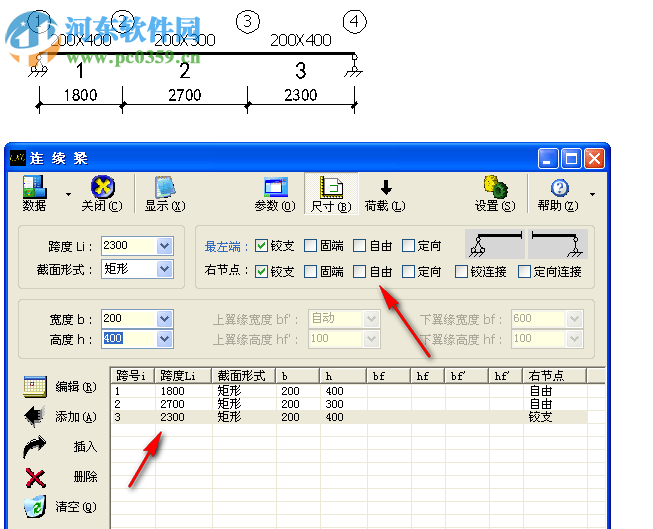Check 最左端 固端 checkbox
This screenshot has height=529, width=653.
pos(311,246)
